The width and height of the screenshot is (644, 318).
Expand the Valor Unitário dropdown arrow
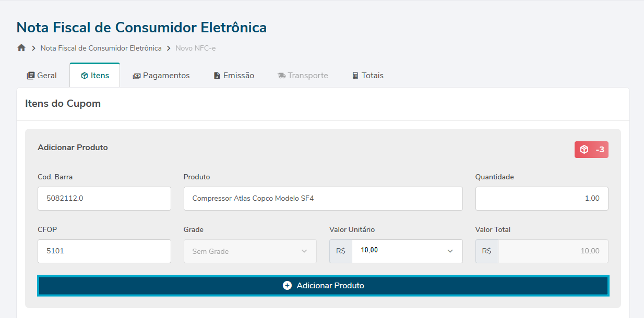(450, 251)
